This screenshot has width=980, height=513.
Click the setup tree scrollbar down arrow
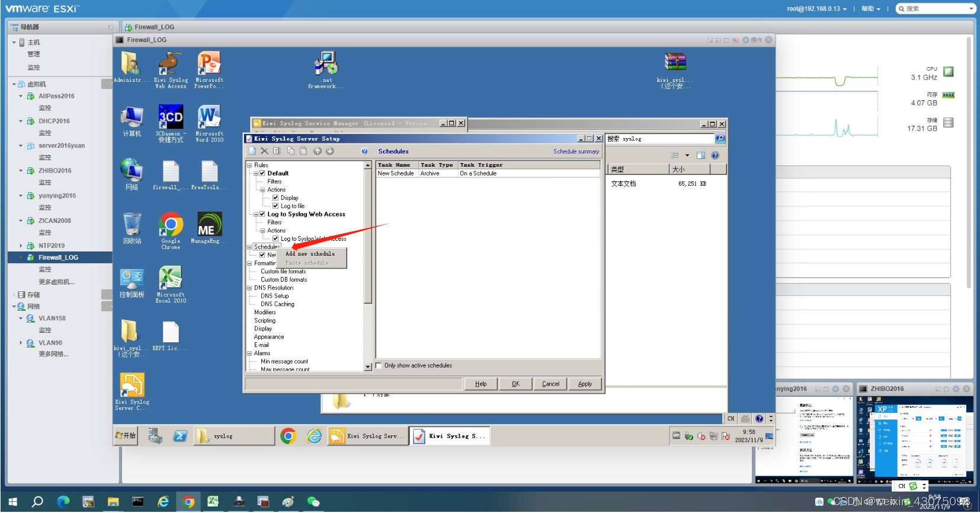[368, 367]
